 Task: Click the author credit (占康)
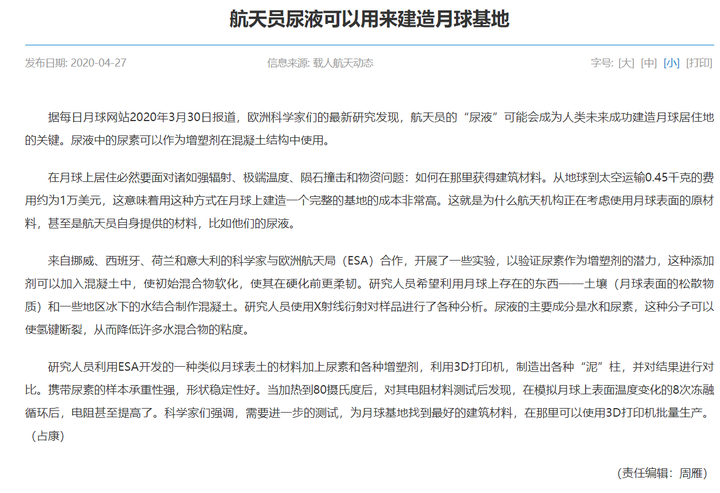[x=48, y=436]
